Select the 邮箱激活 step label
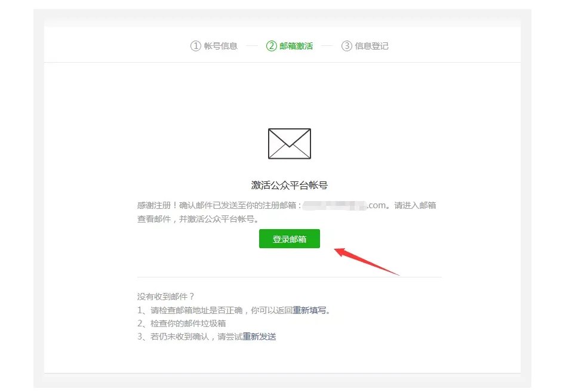 [x=296, y=46]
